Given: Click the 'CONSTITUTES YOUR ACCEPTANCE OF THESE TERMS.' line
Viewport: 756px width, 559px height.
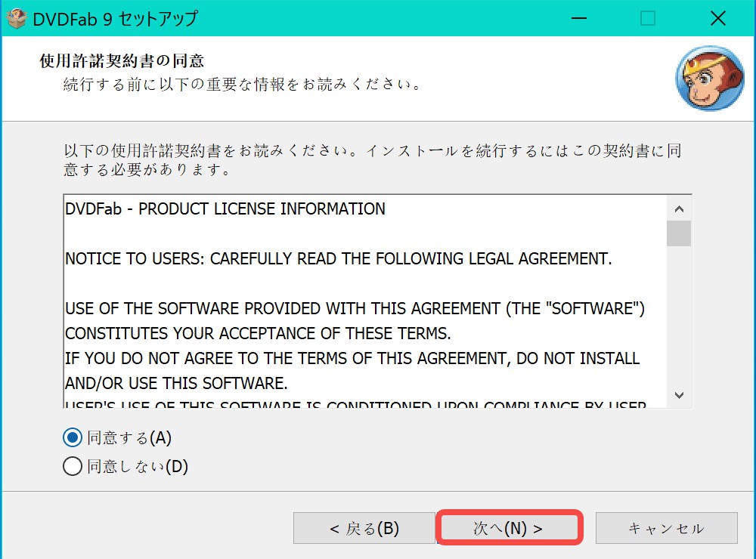Looking at the screenshot, I should point(258,333).
